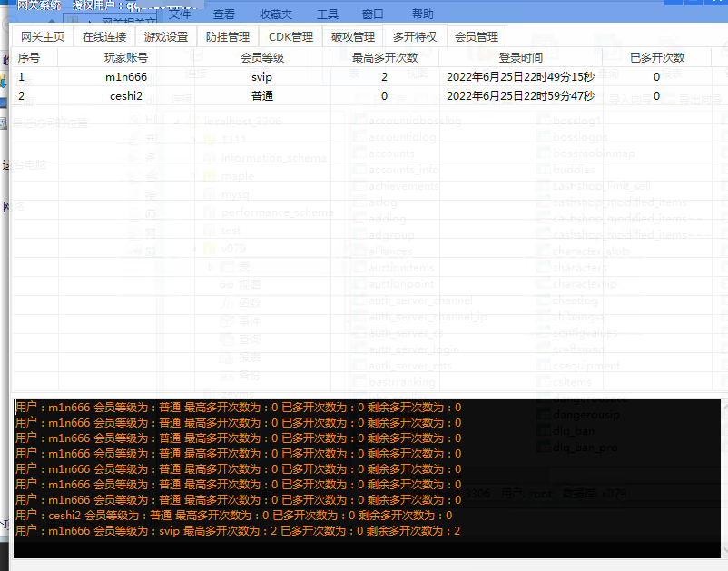Sort by 会员等级 column header
This screenshot has width=728, height=571.
[x=262, y=57]
